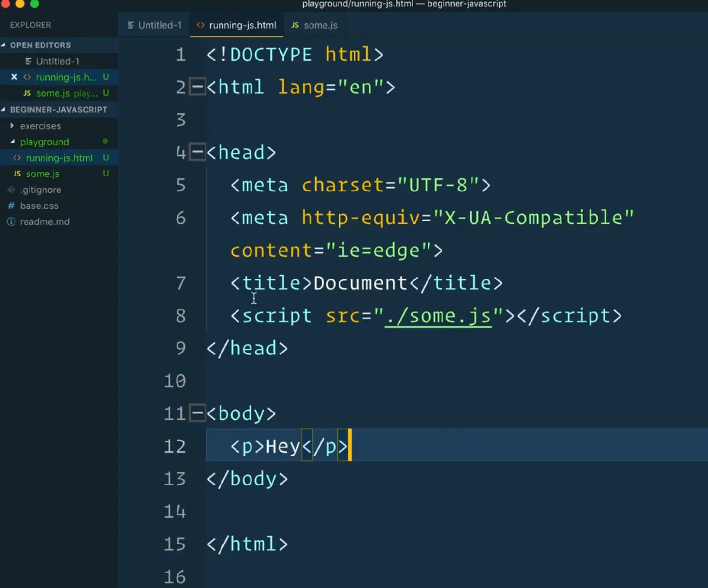Image resolution: width=708 pixels, height=588 pixels.
Task: Collapse the BEGINNER-JAVASCRIPT section
Action: 4,109
